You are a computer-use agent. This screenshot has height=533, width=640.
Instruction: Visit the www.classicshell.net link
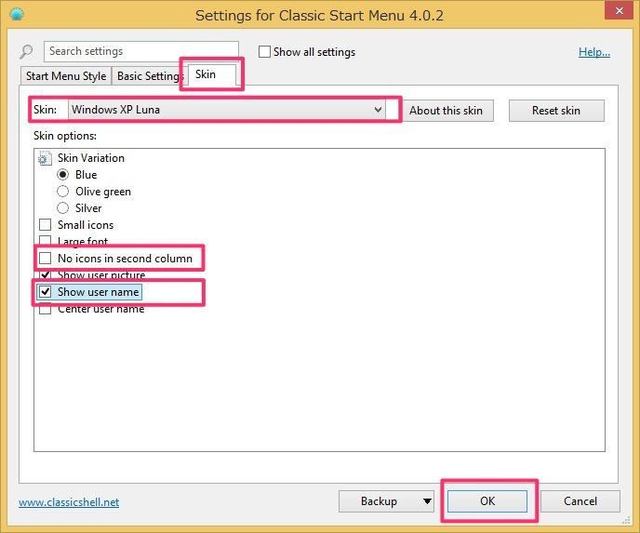click(x=69, y=502)
